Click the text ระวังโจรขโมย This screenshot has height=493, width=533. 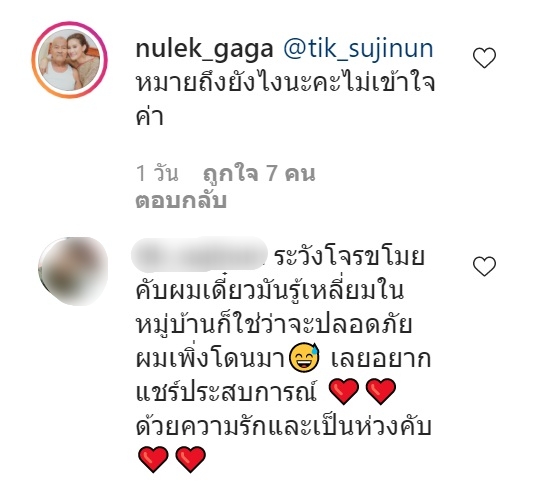tap(349, 256)
